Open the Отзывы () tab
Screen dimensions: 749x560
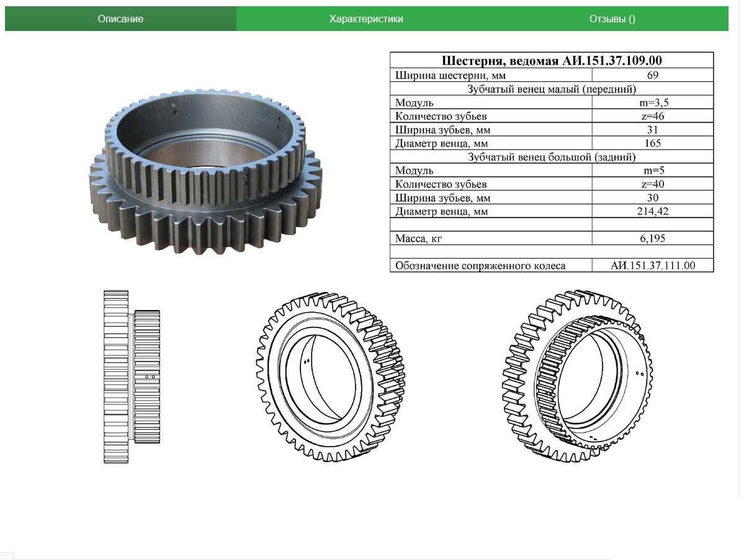tap(612, 19)
